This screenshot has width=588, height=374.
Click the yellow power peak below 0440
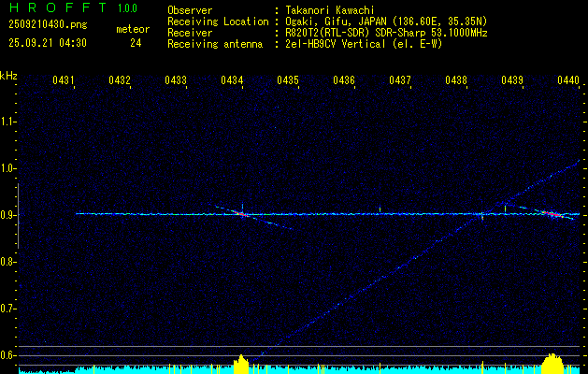(552, 364)
